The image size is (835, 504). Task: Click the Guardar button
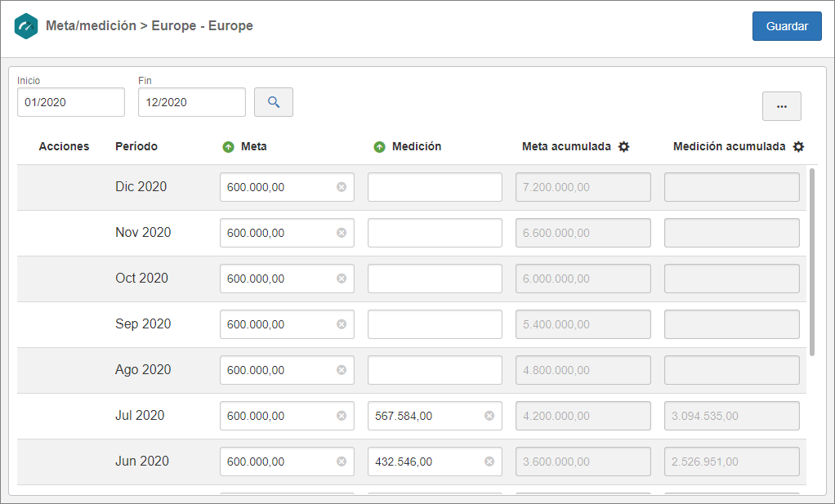coord(787,26)
